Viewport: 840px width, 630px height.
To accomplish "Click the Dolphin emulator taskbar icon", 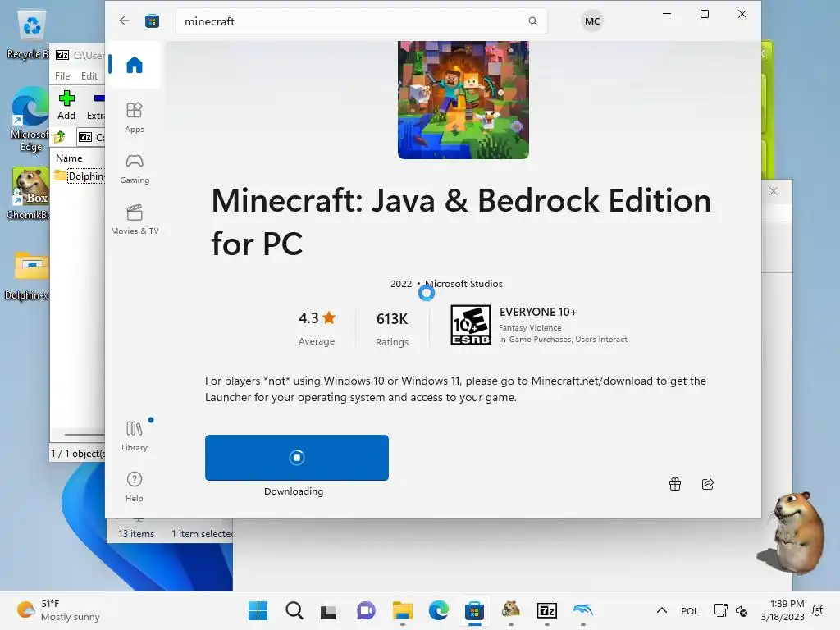I will [583, 609].
